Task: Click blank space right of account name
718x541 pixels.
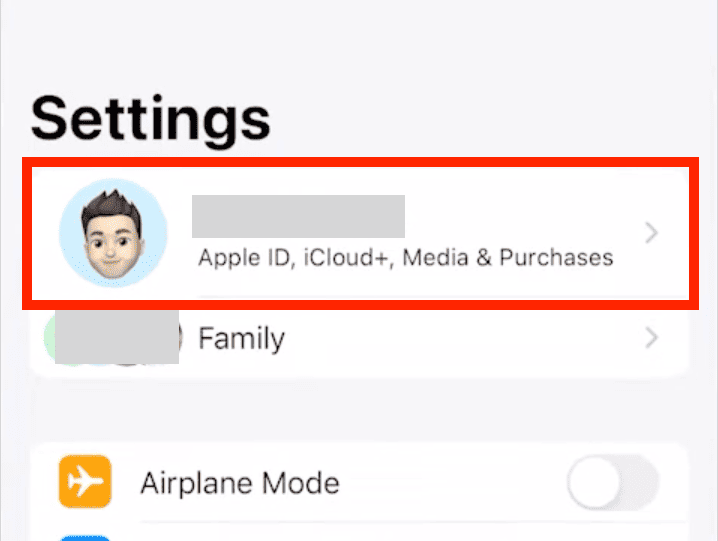Action: tap(520, 215)
